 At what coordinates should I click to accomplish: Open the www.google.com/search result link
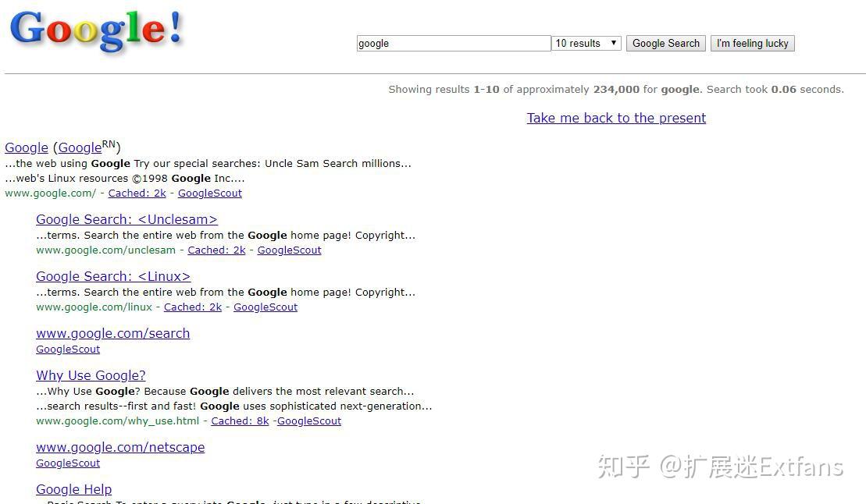112,333
